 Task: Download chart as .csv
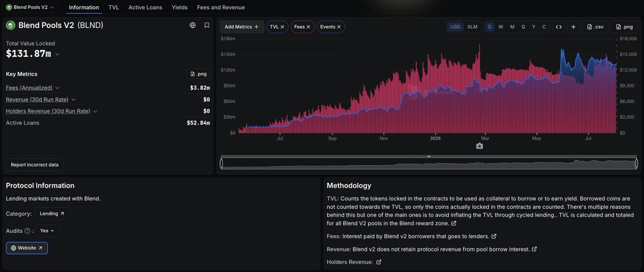coord(595,27)
